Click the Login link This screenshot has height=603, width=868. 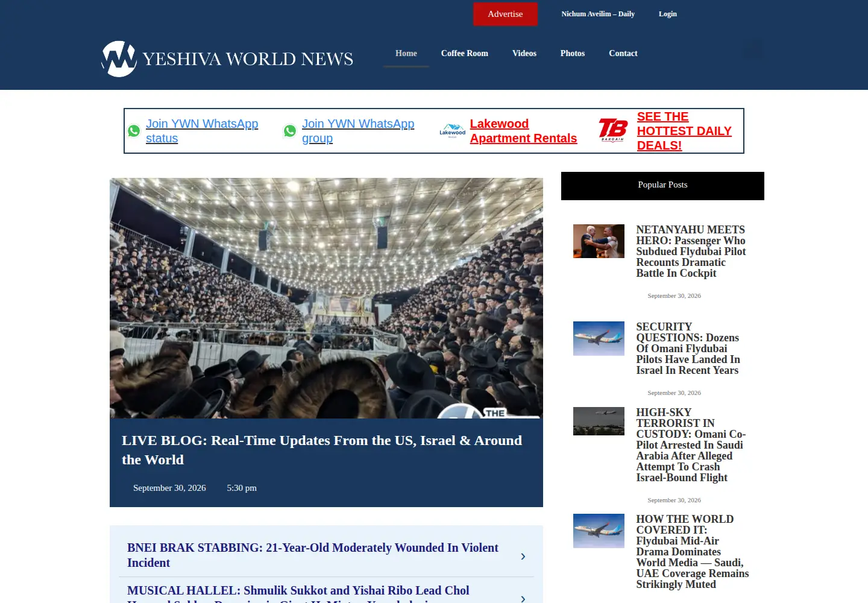668,14
